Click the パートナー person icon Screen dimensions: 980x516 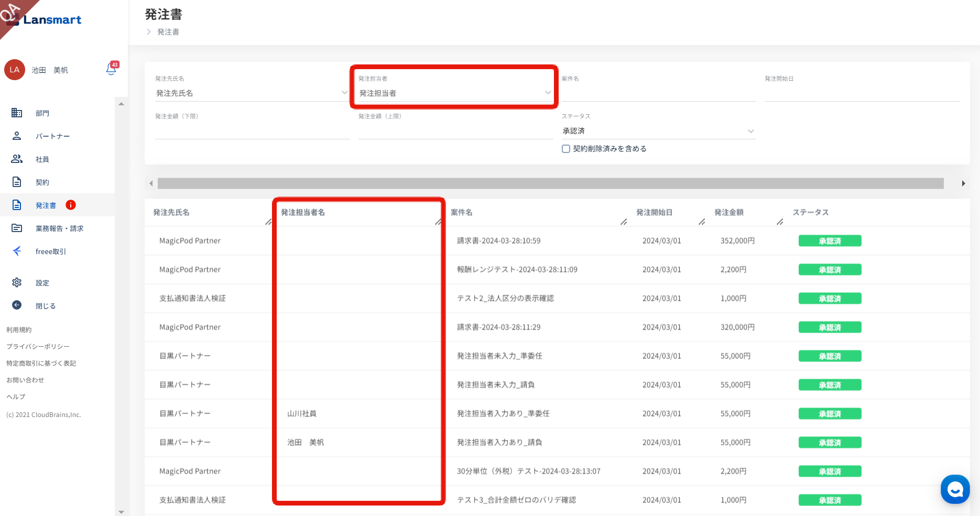coord(17,136)
